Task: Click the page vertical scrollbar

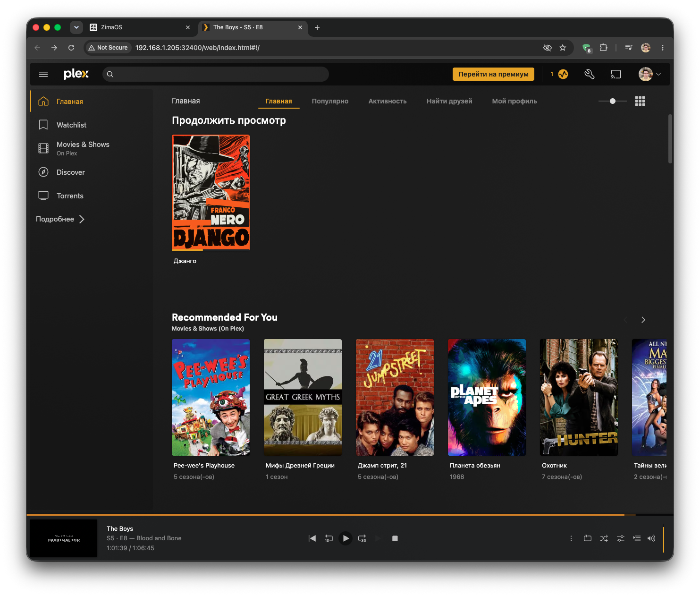Action: pos(670,139)
